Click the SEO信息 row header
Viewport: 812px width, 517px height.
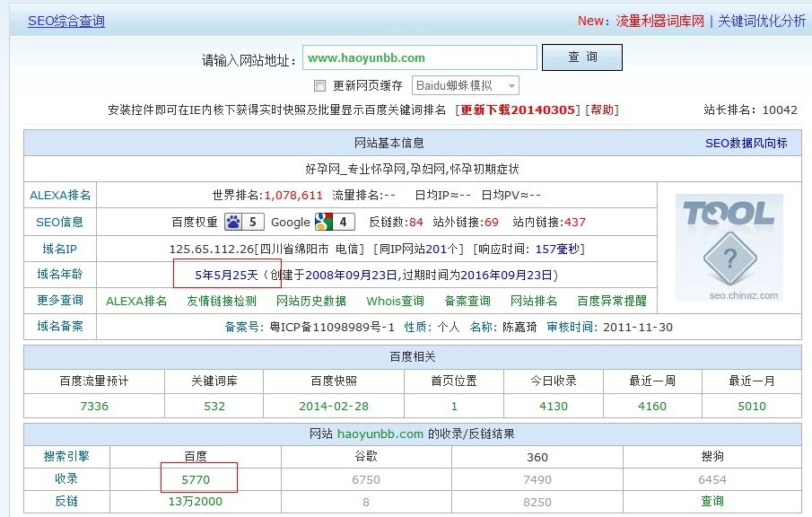point(59,223)
